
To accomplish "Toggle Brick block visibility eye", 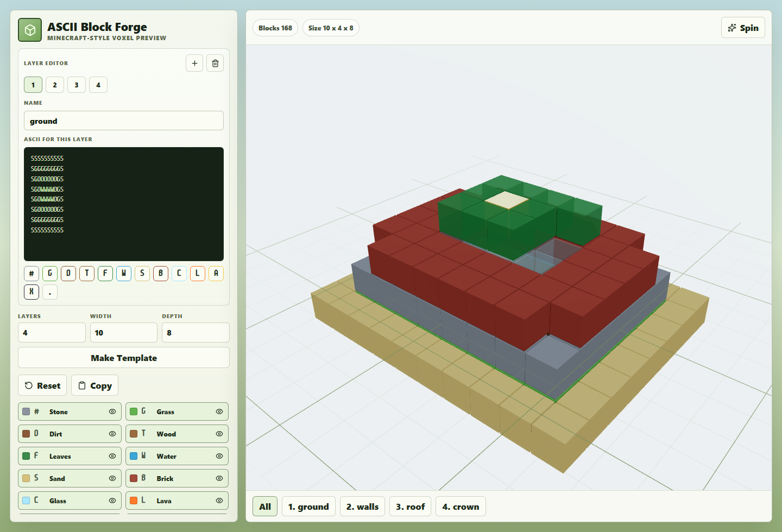I will (219, 478).
